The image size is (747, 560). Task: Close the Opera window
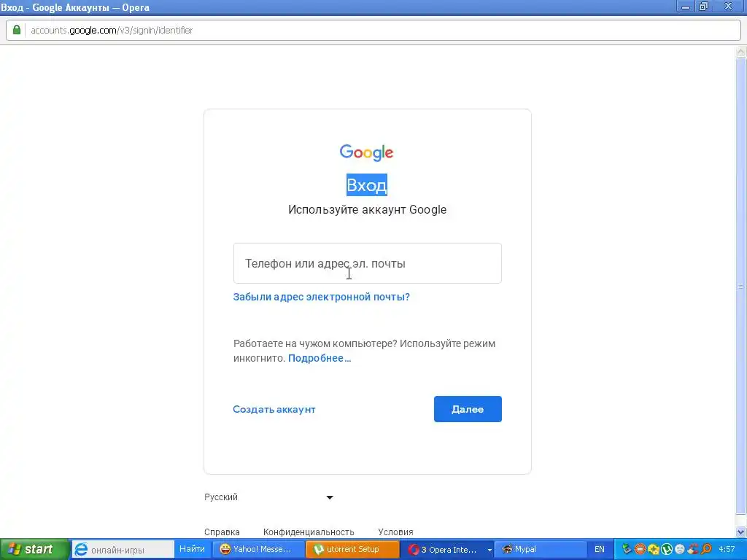coord(729,7)
